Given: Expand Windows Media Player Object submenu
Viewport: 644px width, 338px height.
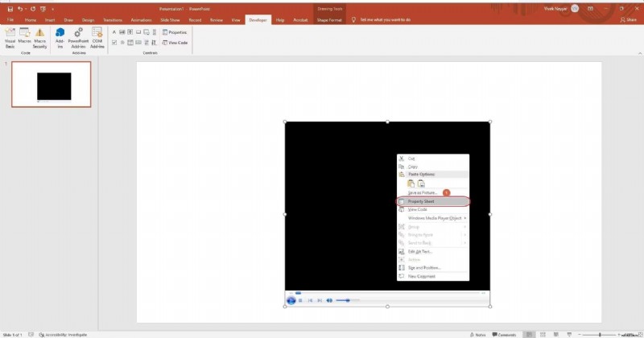Looking at the screenshot, I should coord(433,218).
